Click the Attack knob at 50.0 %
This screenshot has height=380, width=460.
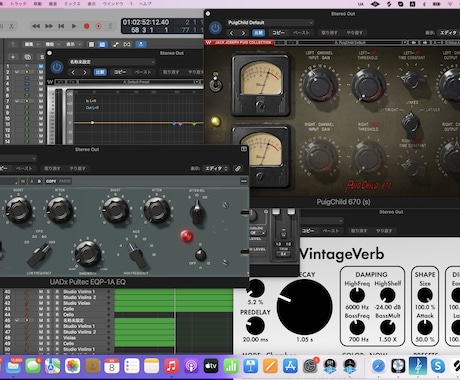(x=425, y=327)
